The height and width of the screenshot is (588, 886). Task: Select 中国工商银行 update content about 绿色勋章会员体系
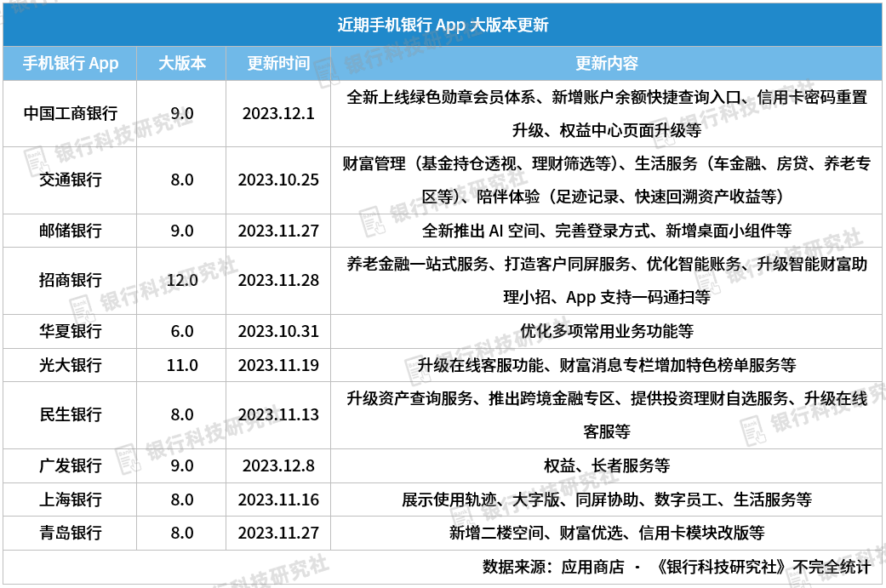607,113
